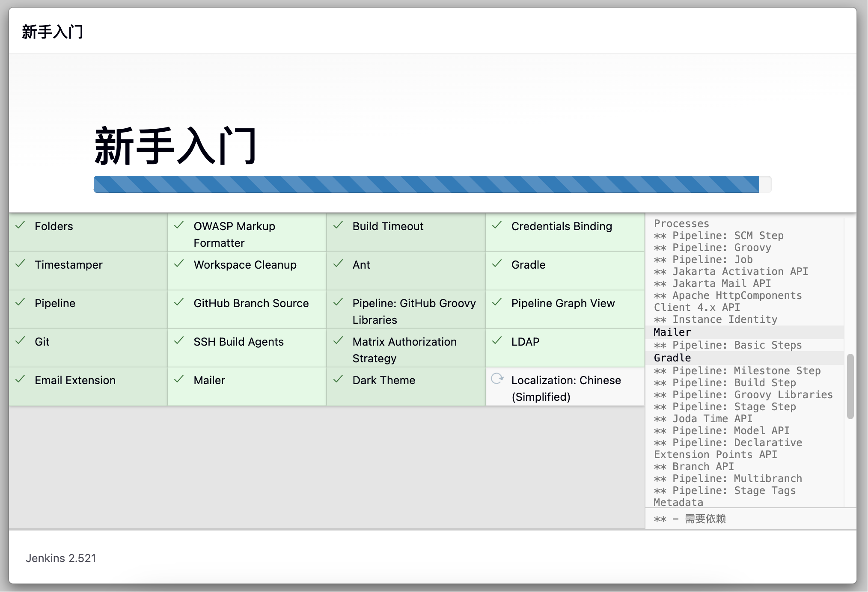Click the checkmark next to LDAP
Image resolution: width=868 pixels, height=592 pixels.
[x=497, y=340]
